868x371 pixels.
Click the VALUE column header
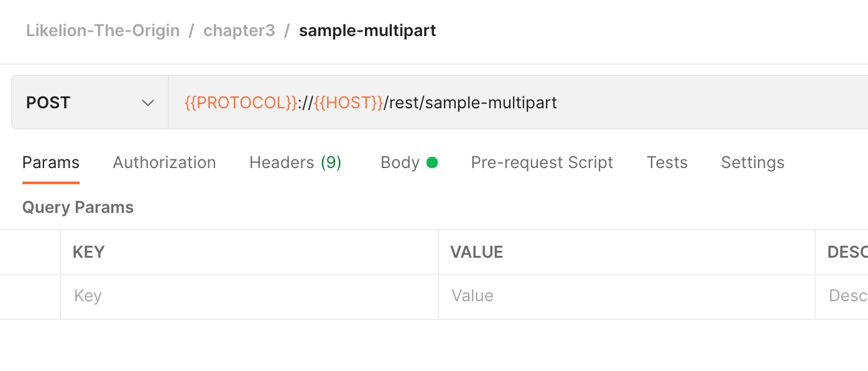476,252
